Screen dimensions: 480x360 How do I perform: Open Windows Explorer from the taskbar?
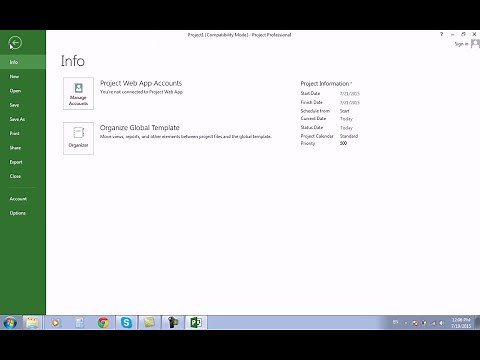pos(32,323)
